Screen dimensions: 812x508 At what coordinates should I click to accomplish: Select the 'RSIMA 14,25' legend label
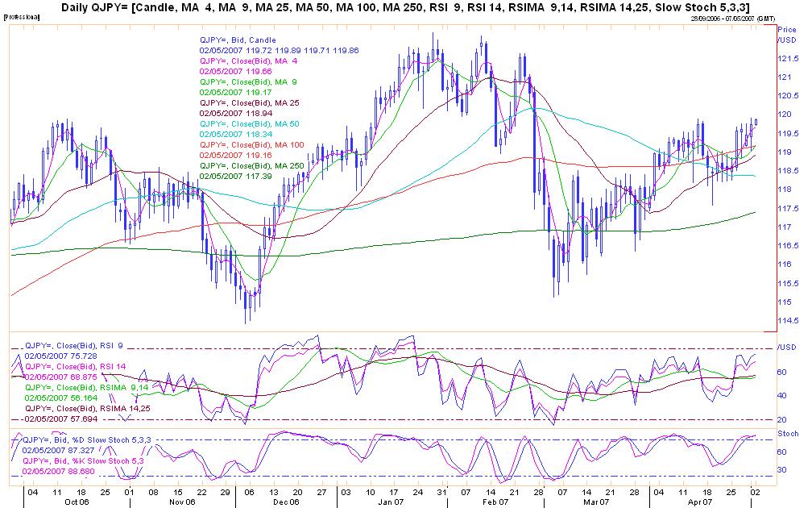(125, 409)
